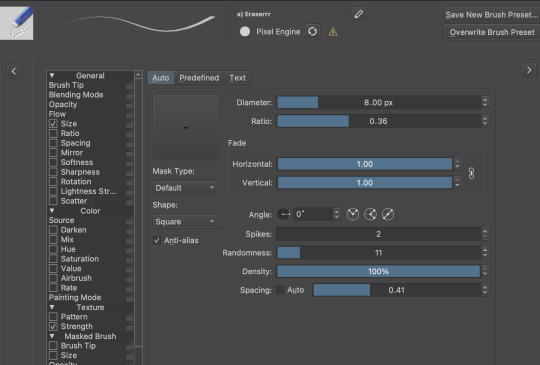Enable the Pattern checkbox
This screenshot has width=540, height=365.
click(x=53, y=316)
